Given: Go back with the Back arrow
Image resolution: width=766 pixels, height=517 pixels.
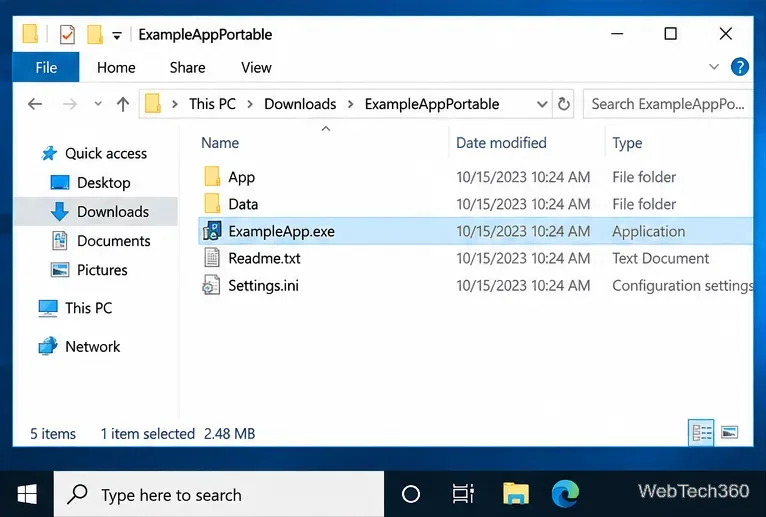Looking at the screenshot, I should click(x=35, y=104).
